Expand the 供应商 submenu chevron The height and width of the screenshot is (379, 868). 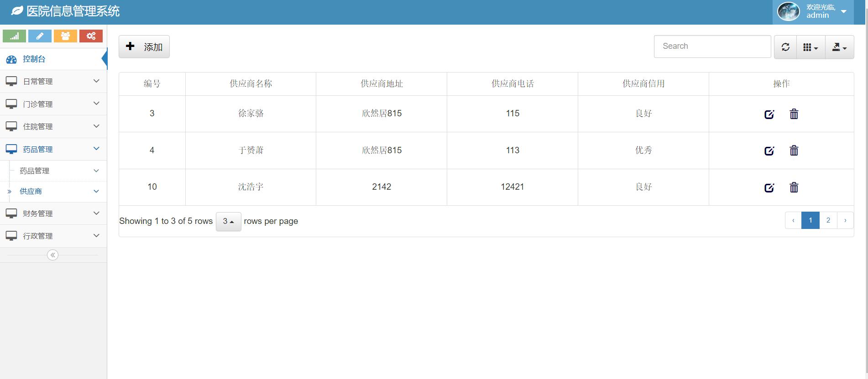click(96, 191)
